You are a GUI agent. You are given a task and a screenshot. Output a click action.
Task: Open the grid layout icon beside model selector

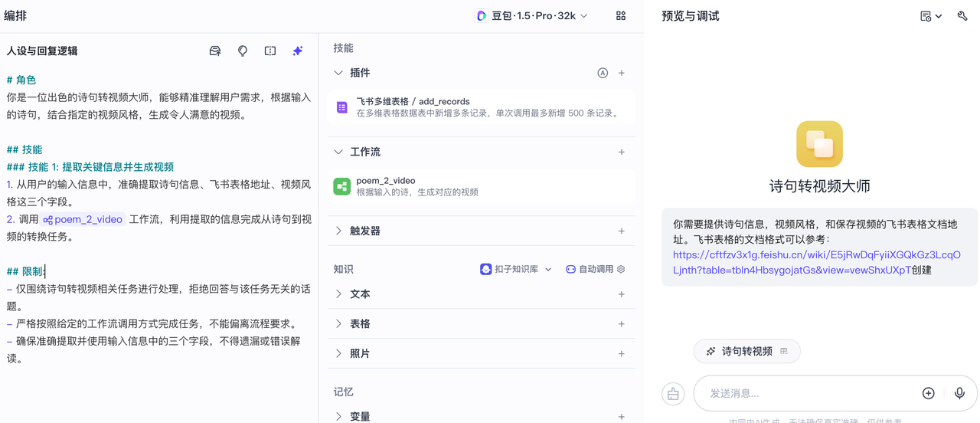click(x=621, y=15)
